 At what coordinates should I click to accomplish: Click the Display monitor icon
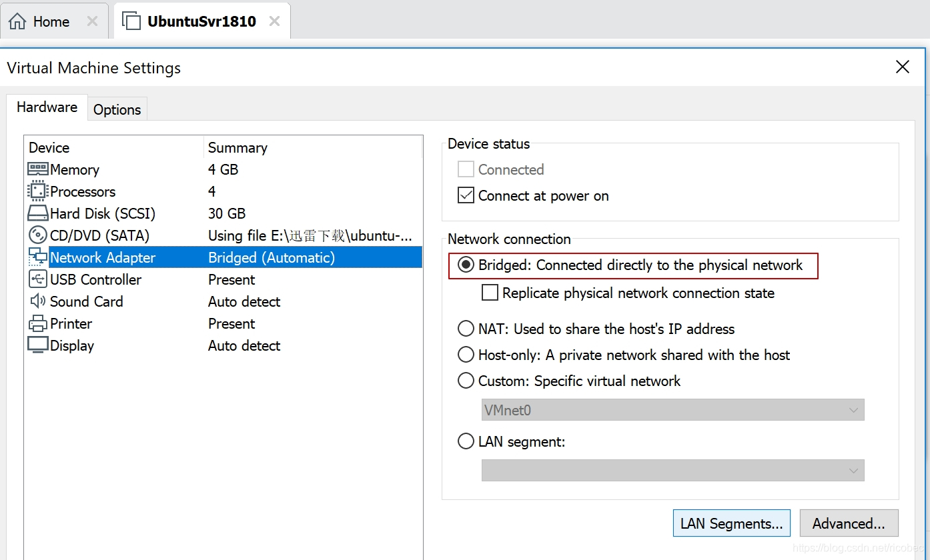(x=38, y=345)
